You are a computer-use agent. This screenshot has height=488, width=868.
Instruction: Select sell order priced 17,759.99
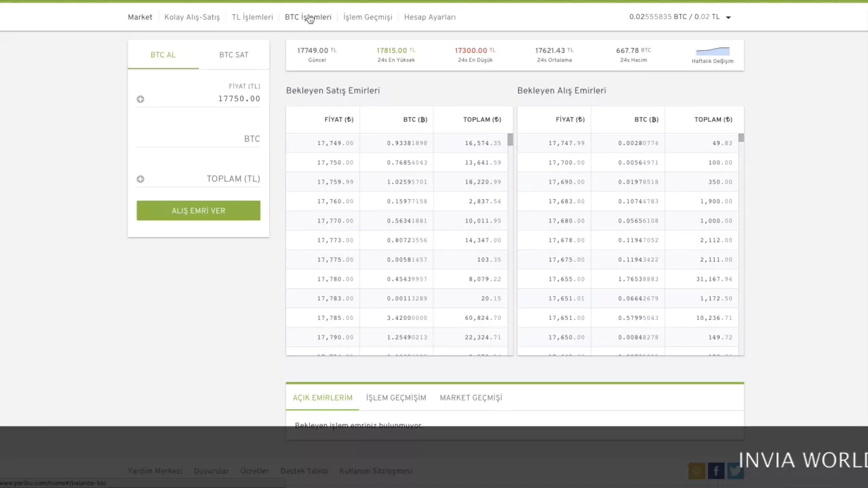click(397, 182)
